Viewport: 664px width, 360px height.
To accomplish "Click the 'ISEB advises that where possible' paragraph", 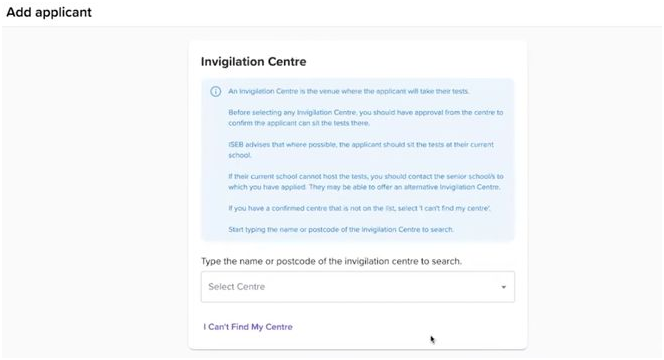I will (361, 150).
